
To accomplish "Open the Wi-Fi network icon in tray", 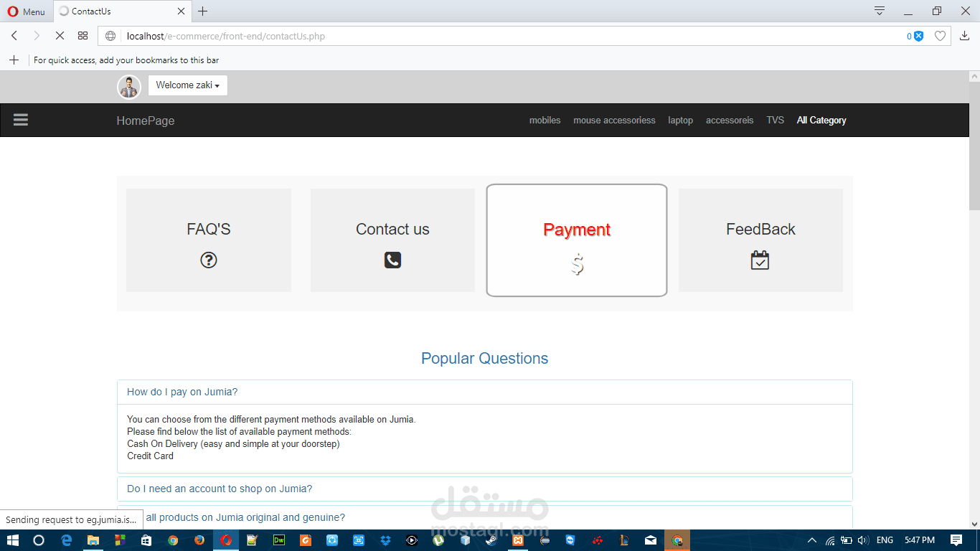I will pos(830,540).
